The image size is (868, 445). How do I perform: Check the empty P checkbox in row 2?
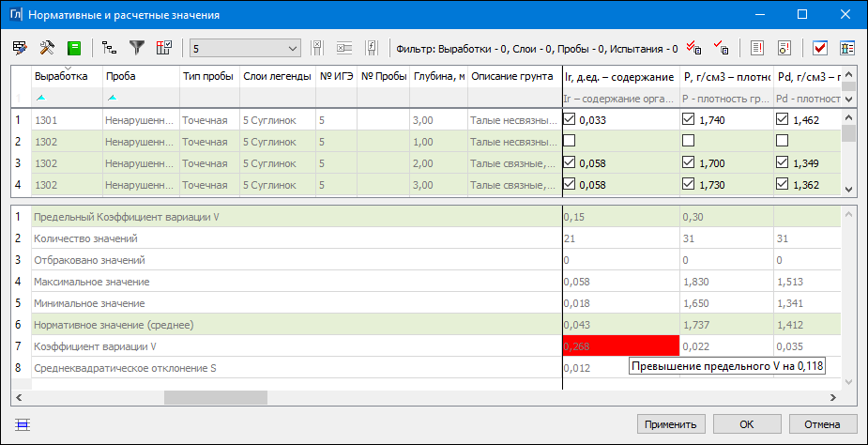pos(688,141)
